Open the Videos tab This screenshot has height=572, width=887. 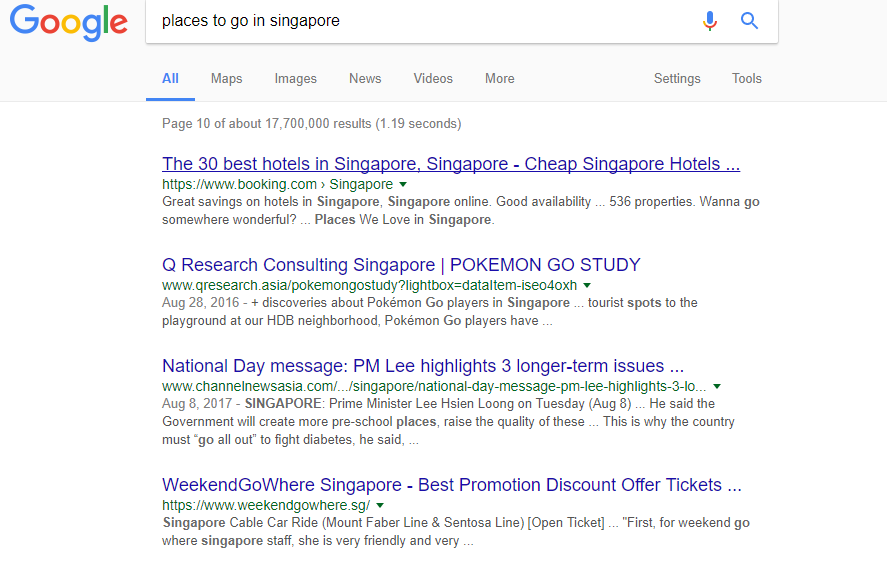coord(433,79)
